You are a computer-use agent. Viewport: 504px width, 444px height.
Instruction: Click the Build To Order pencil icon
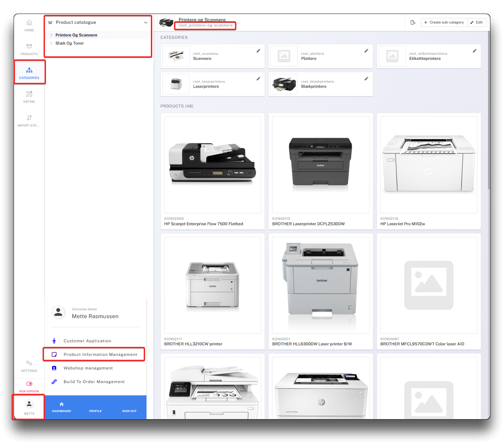click(54, 382)
